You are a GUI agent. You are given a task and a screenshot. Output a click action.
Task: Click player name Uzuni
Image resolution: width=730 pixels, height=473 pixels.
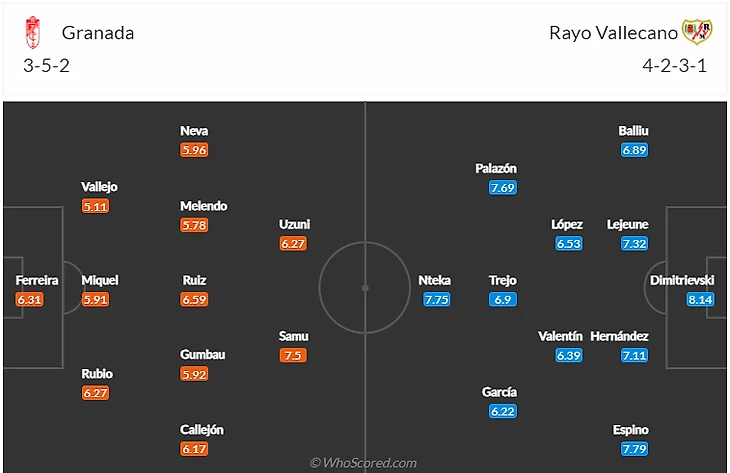(x=294, y=224)
